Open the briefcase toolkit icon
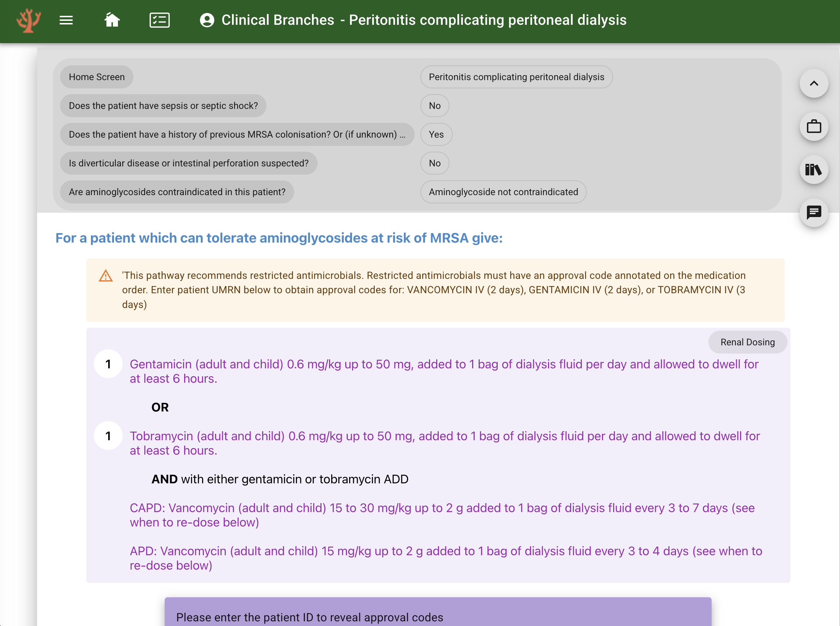This screenshot has height=626, width=840. pos(813,127)
